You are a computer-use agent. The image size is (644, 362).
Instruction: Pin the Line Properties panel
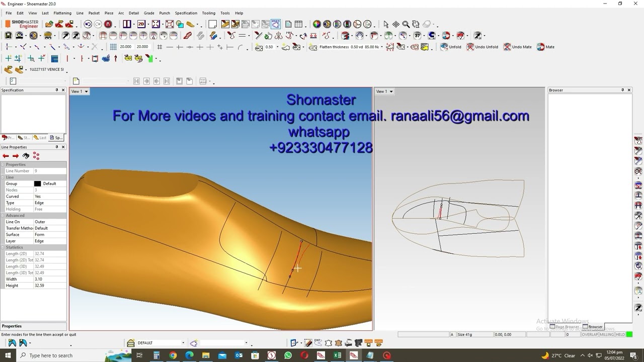57,147
